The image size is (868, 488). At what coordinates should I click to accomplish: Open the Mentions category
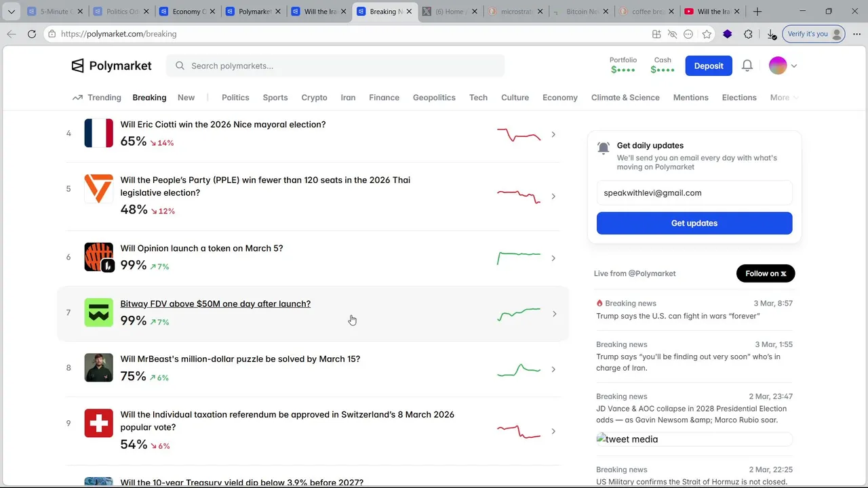(690, 98)
